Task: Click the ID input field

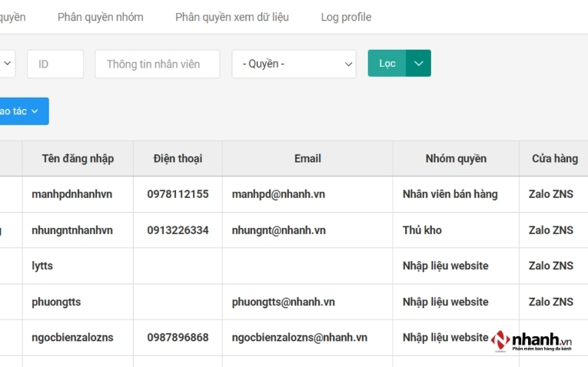Action: (x=55, y=64)
